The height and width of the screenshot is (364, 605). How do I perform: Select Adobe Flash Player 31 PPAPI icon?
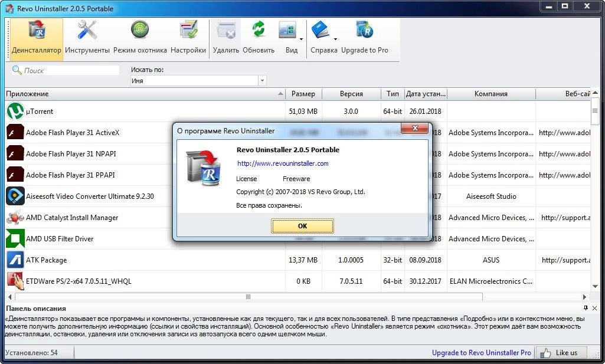[x=15, y=175]
